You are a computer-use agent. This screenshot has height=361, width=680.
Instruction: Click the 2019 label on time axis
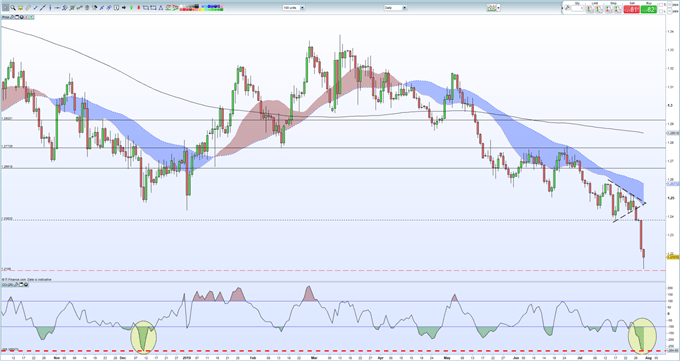click(x=187, y=358)
